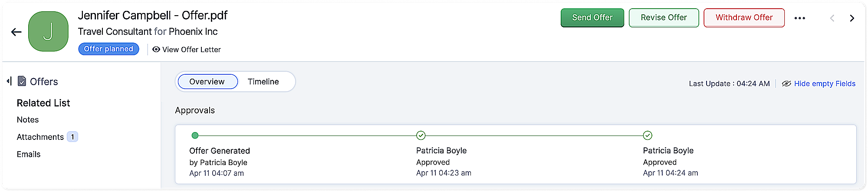
Task: Click the first approval checkmark at 04:23 am
Action: click(421, 136)
